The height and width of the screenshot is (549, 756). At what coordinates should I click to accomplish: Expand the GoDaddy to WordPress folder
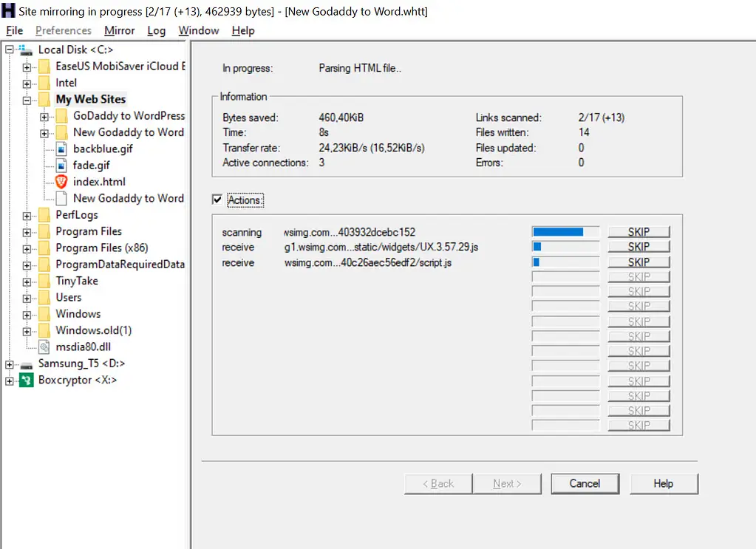tap(44, 116)
